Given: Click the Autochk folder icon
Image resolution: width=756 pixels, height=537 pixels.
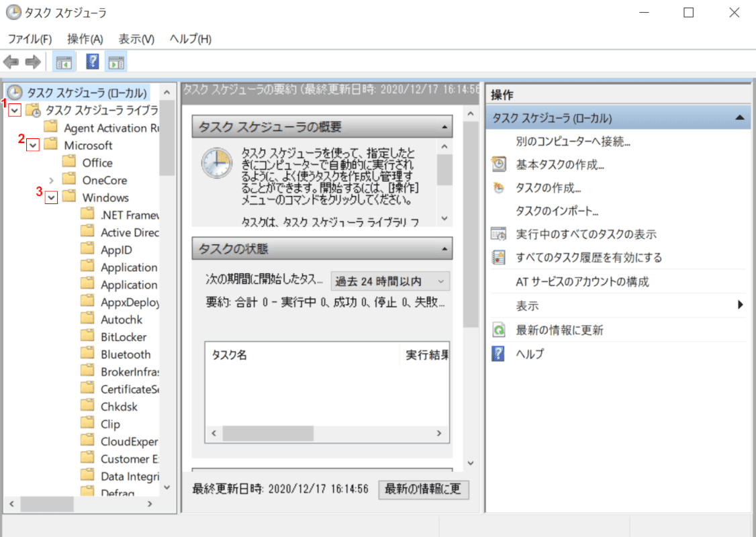Looking at the screenshot, I should pos(87,319).
